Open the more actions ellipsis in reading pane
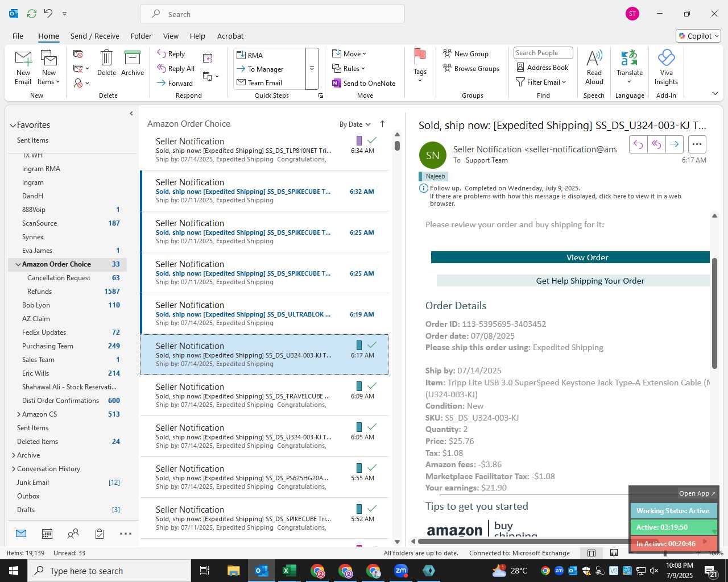The height and width of the screenshot is (582, 728). pyautogui.click(x=697, y=144)
